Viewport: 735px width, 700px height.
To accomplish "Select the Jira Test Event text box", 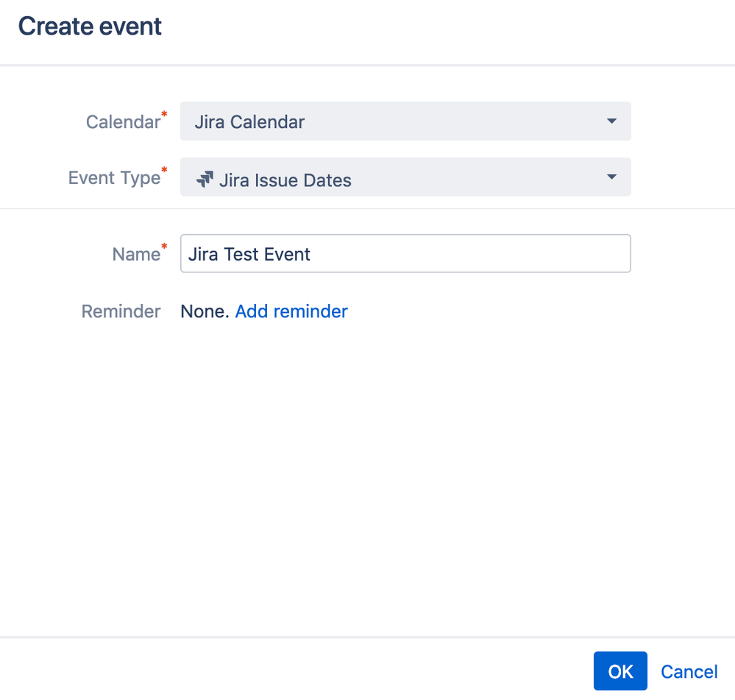I will (405, 253).
